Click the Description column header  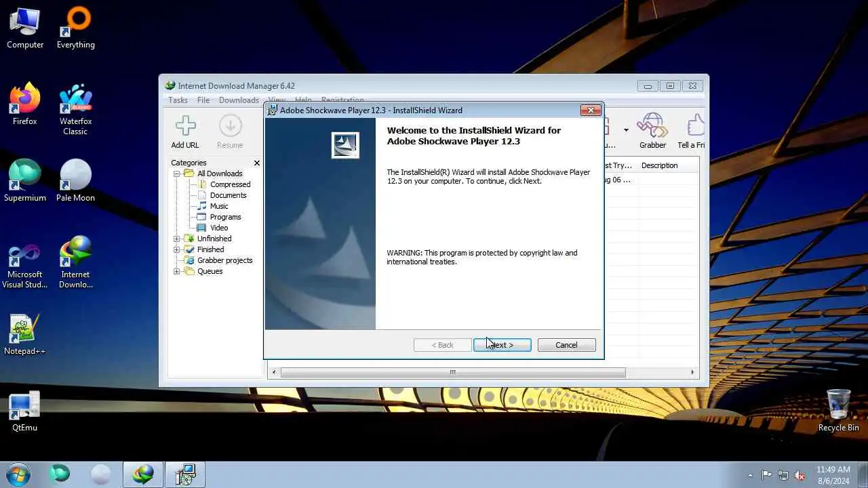pos(668,165)
